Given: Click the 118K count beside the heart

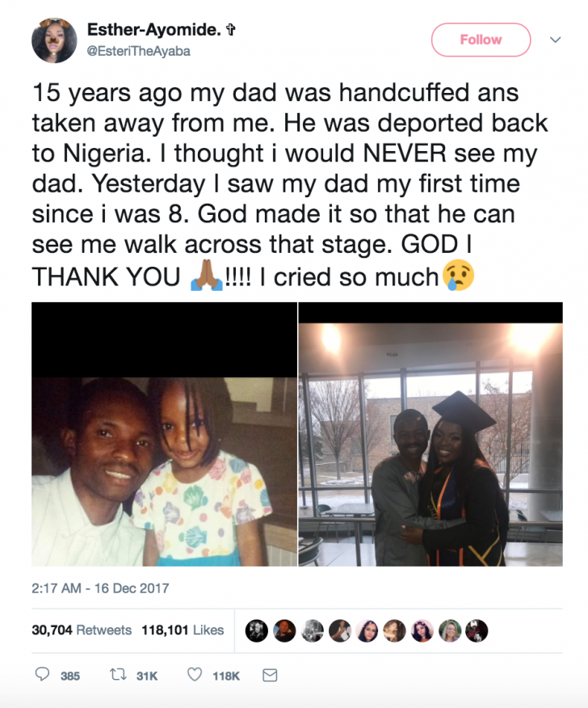Looking at the screenshot, I should coord(225,675).
